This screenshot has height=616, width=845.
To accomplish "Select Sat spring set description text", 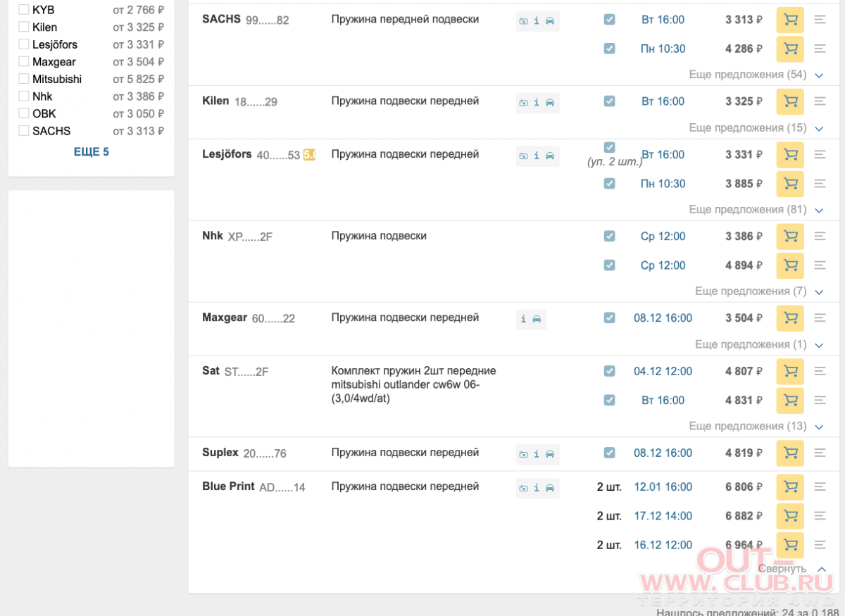I will pyautogui.click(x=414, y=384).
